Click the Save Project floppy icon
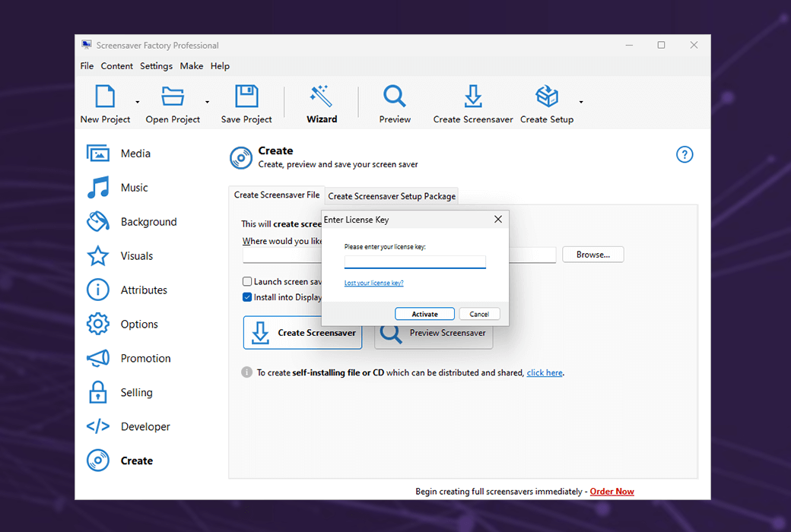Screen dimensions: 791x532 coord(246,96)
